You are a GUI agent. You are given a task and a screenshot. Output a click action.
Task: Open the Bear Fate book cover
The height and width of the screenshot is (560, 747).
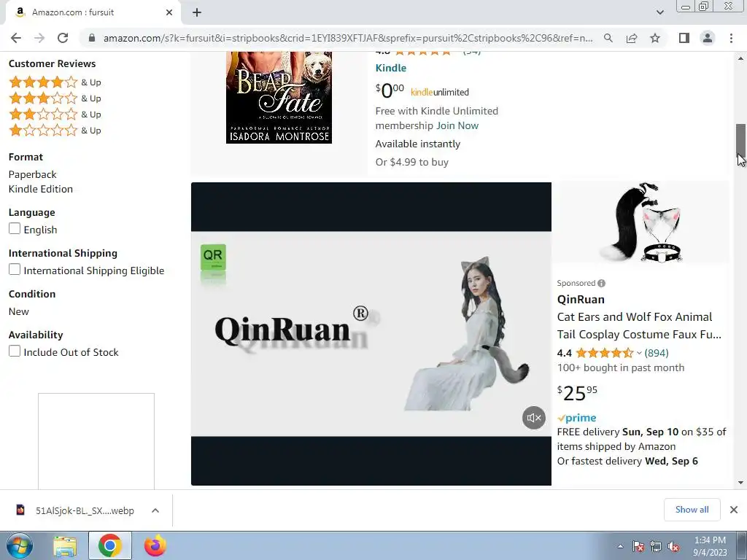(x=279, y=97)
